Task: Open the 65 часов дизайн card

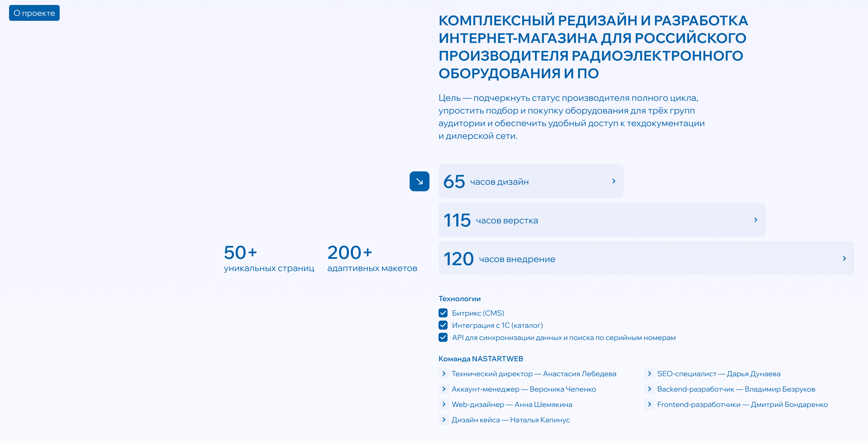Action: pyautogui.click(x=531, y=181)
